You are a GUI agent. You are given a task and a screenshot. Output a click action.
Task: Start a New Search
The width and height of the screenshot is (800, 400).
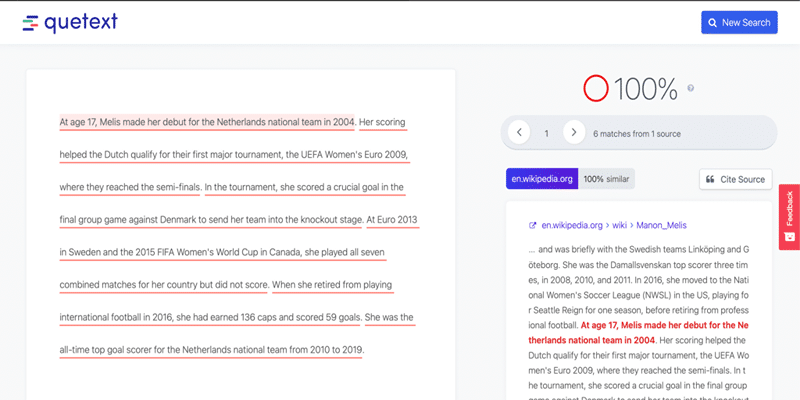pyautogui.click(x=739, y=22)
